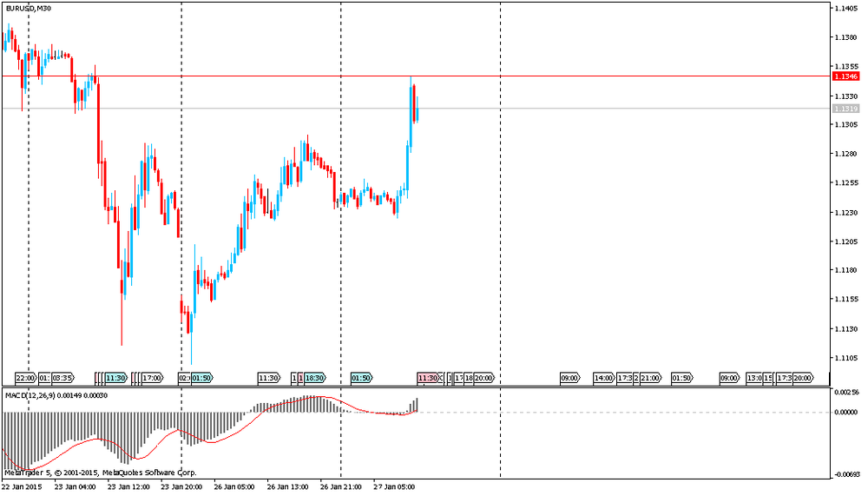Click the 1.1405 price scale value
The width and height of the screenshot is (868, 496).
[x=846, y=9]
